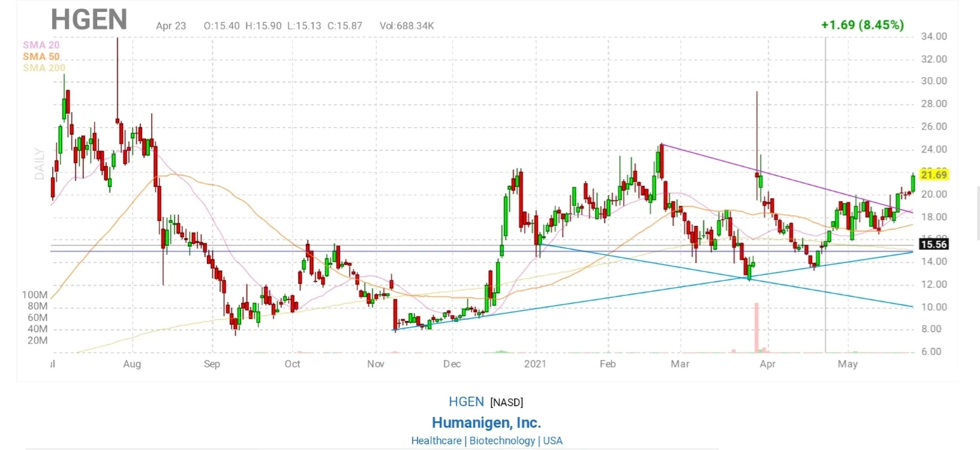Click the Vol:688.34K volume readout
980x450 pixels.
pyautogui.click(x=407, y=26)
